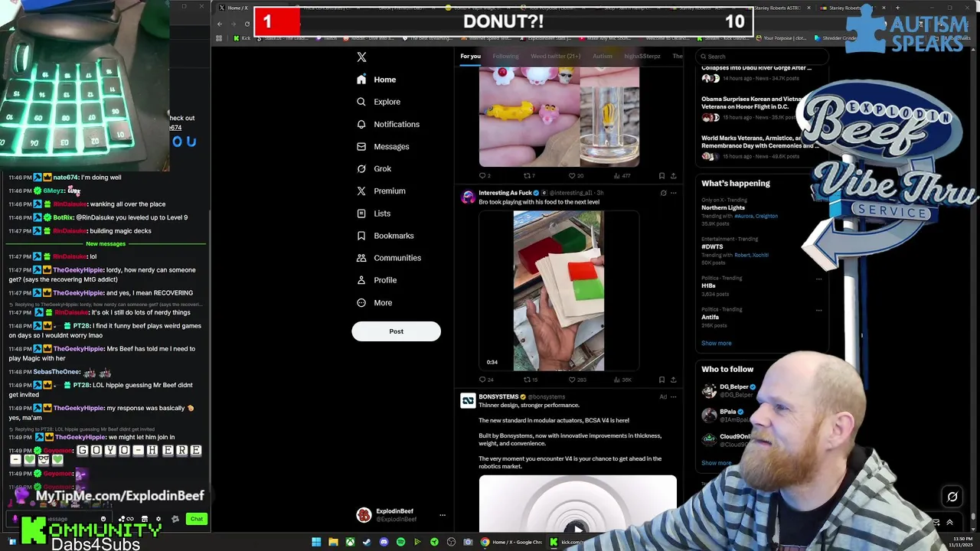Bookmark the toy figurines post
The width and height of the screenshot is (980, 551).
[x=661, y=175]
